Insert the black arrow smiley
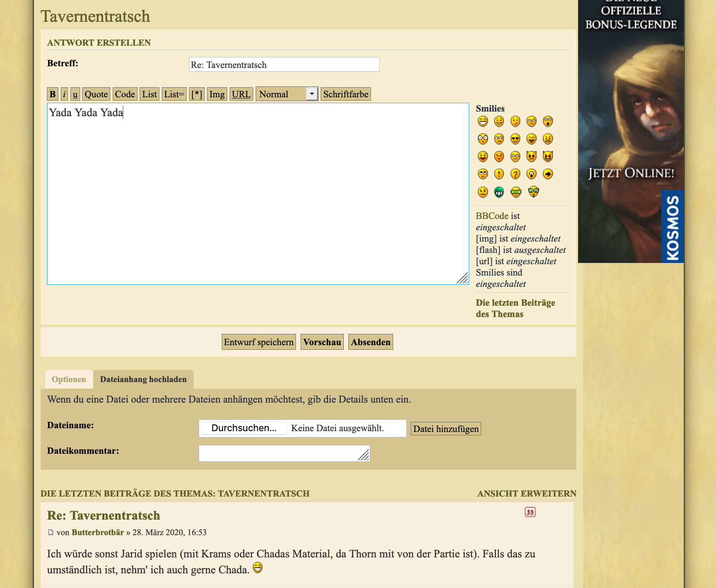Viewport: 716px width, 588px height. click(x=547, y=174)
